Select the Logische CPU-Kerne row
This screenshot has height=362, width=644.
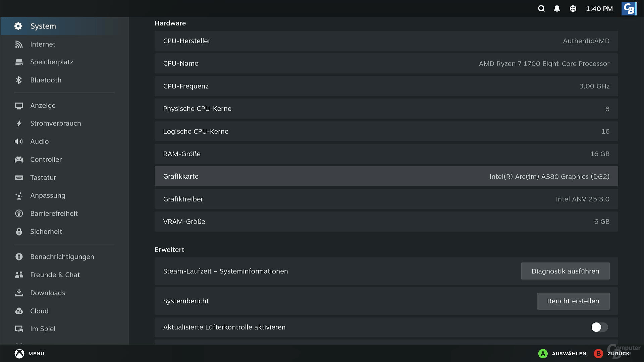386,131
